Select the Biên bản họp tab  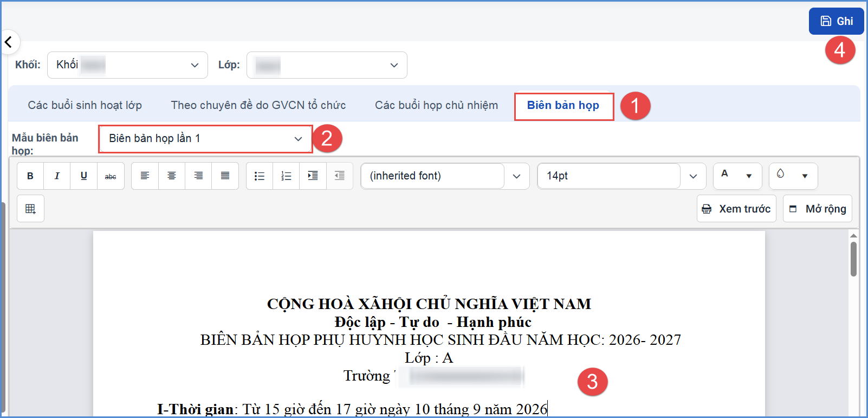[x=563, y=106]
